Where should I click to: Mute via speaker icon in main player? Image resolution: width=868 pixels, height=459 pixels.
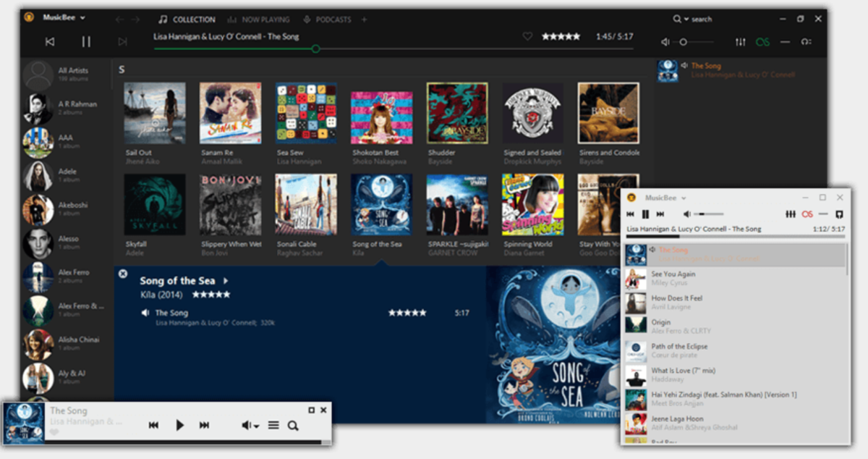665,42
